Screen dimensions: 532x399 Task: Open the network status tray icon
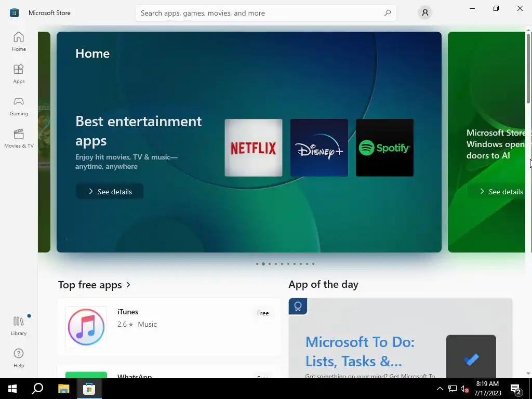tap(453, 389)
